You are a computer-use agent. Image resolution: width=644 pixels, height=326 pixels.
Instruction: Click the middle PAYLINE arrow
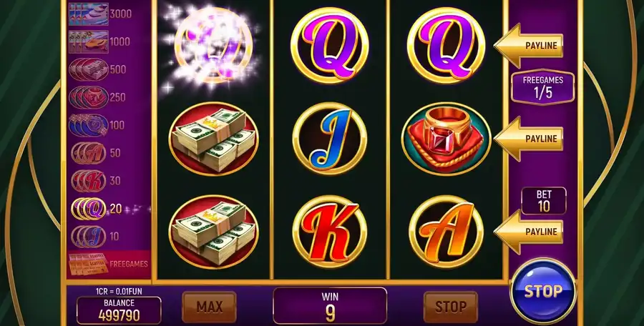point(528,139)
